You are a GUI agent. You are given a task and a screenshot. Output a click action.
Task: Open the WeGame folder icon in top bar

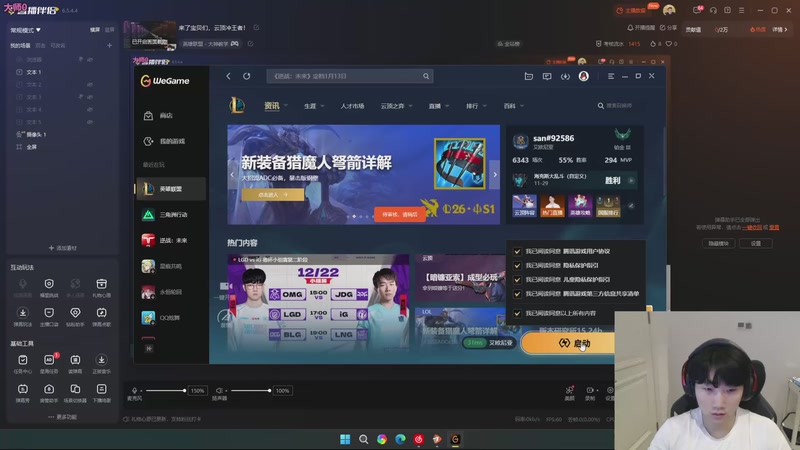tap(529, 76)
